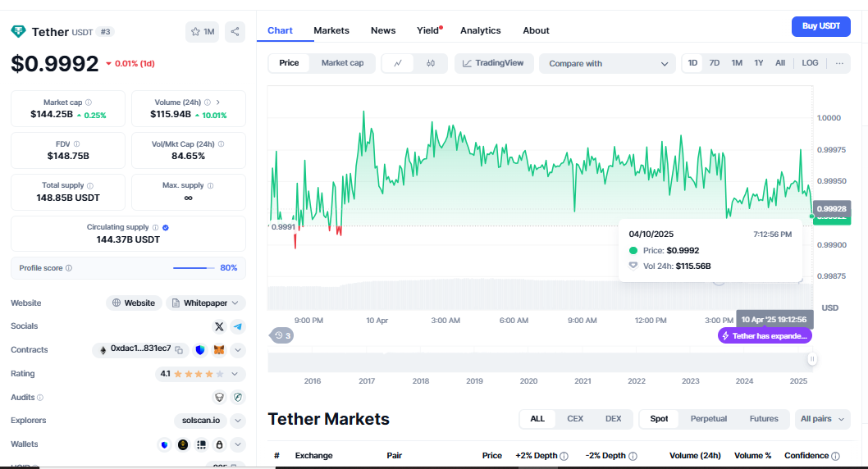Switch chart to Price view

tap(289, 63)
